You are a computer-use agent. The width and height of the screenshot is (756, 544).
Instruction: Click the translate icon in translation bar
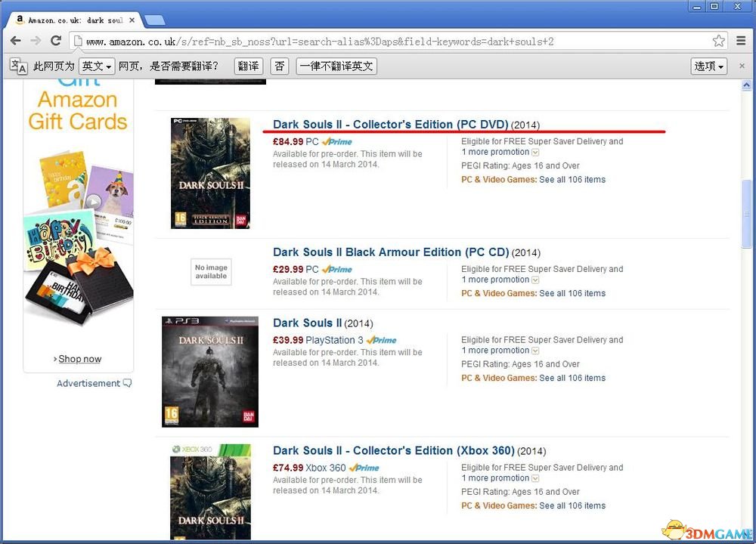19,66
